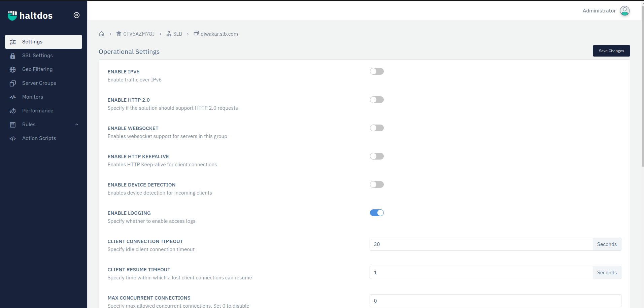Click the Client Connection Timeout field
Viewport: 644px width, 308px height.
[481, 244]
